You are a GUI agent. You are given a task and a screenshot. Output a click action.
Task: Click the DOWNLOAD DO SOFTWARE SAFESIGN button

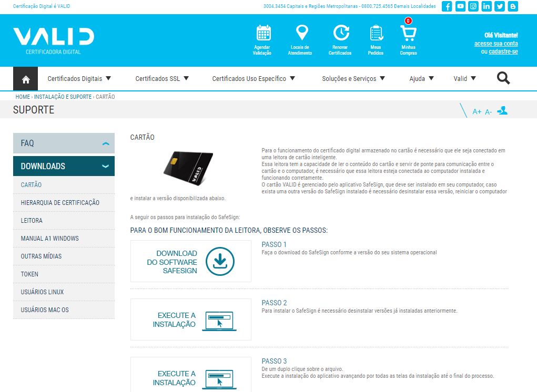[x=191, y=261]
